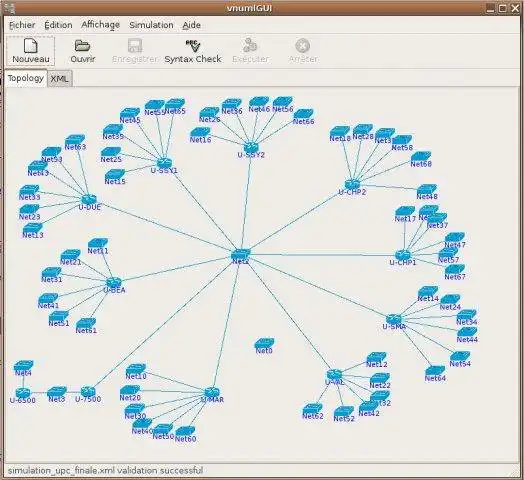The image size is (524, 480).
Task: Open the Fichier menu
Action: click(x=22, y=25)
